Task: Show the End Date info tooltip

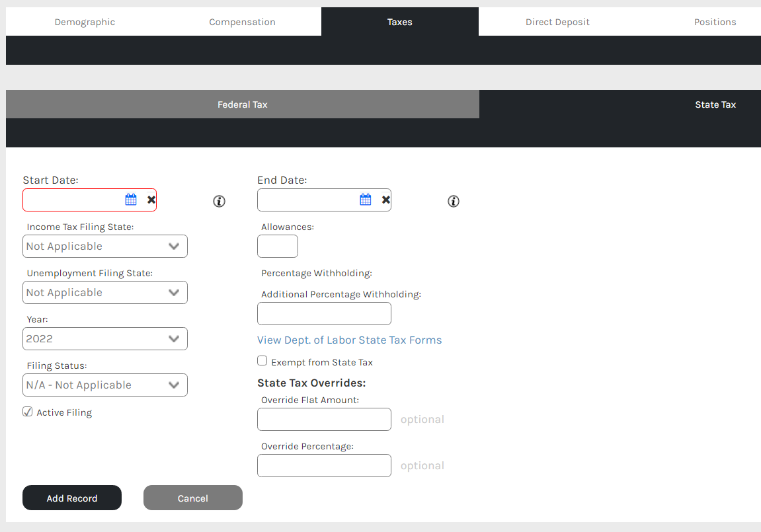Action: [454, 202]
